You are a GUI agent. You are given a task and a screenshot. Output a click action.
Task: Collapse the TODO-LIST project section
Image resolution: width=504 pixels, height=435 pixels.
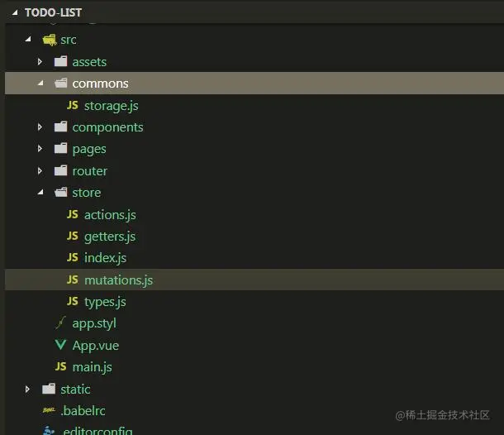tap(15, 13)
